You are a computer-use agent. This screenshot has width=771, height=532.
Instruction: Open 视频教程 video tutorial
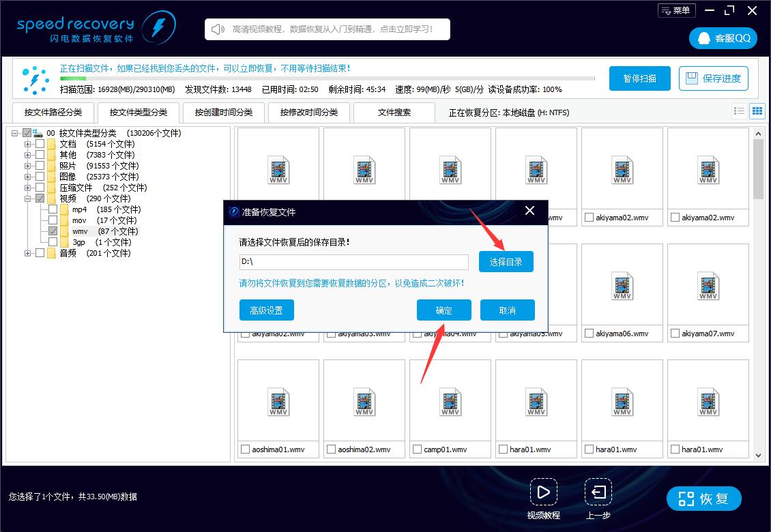click(542, 492)
